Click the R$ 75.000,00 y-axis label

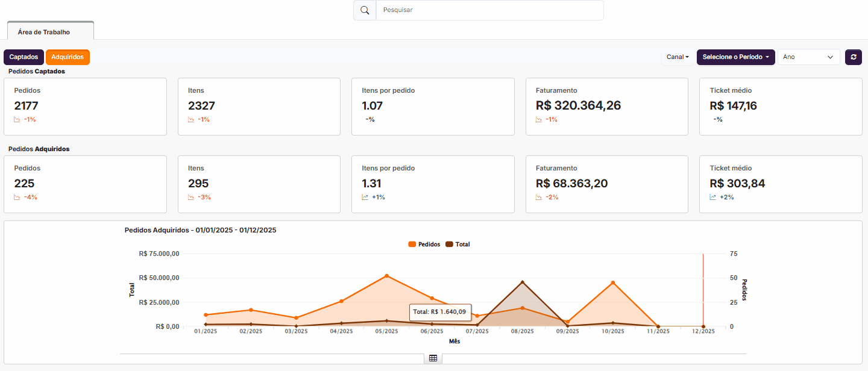pyautogui.click(x=159, y=254)
